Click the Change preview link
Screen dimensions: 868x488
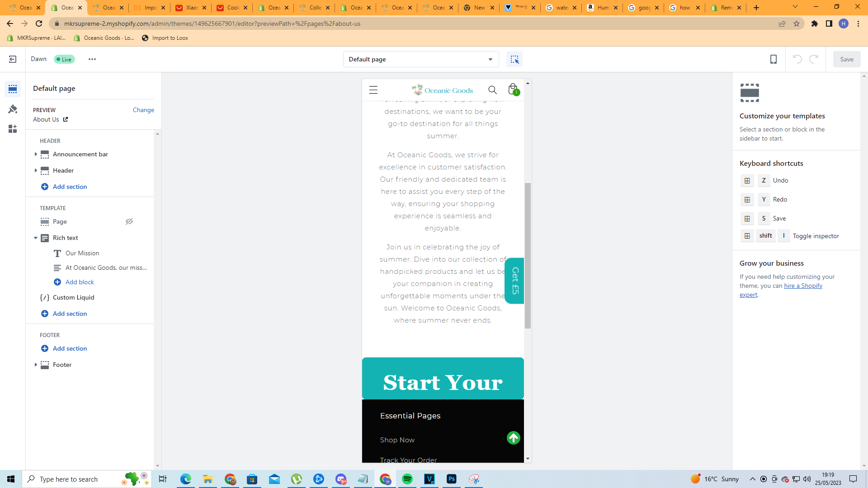[x=143, y=110]
